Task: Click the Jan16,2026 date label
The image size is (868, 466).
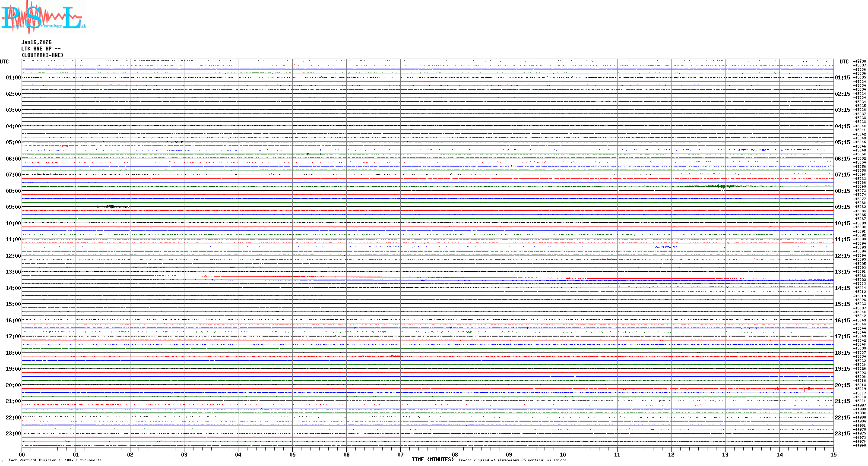Action: tap(36, 42)
